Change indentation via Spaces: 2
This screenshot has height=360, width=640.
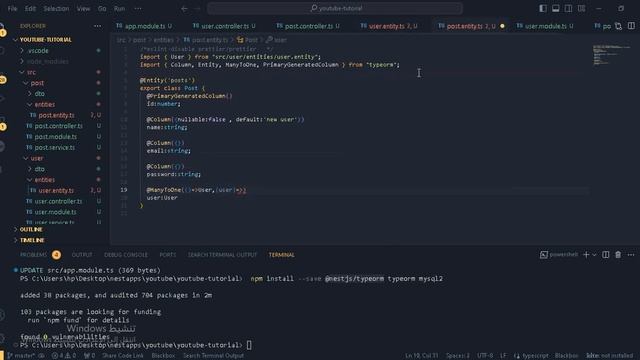pos(458,356)
